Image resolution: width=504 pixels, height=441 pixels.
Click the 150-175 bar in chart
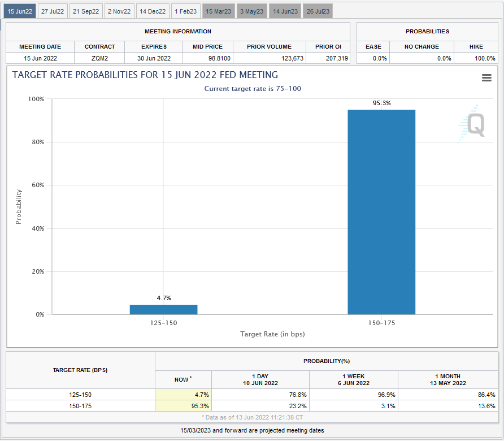[x=381, y=212]
